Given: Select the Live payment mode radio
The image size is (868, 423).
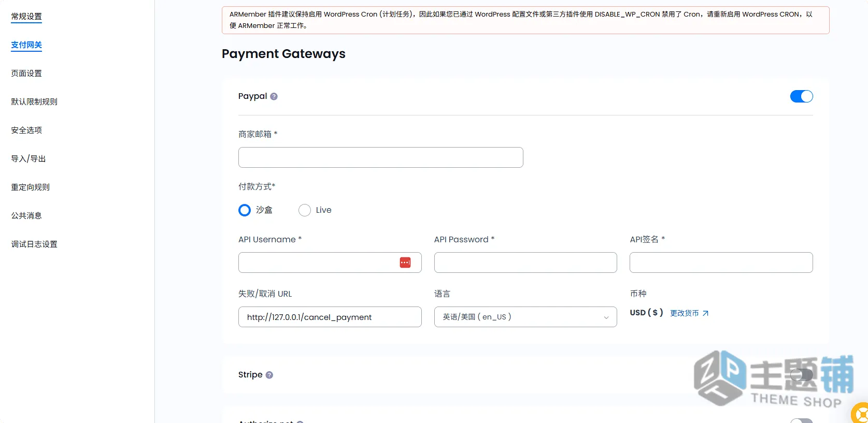Looking at the screenshot, I should [305, 210].
